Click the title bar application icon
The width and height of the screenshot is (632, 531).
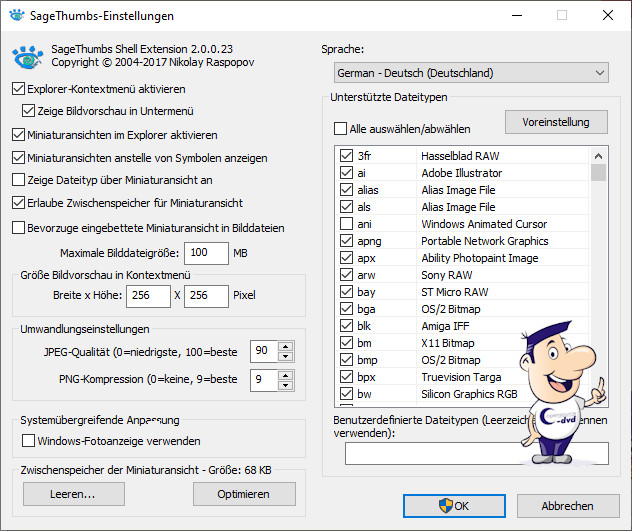16,16
